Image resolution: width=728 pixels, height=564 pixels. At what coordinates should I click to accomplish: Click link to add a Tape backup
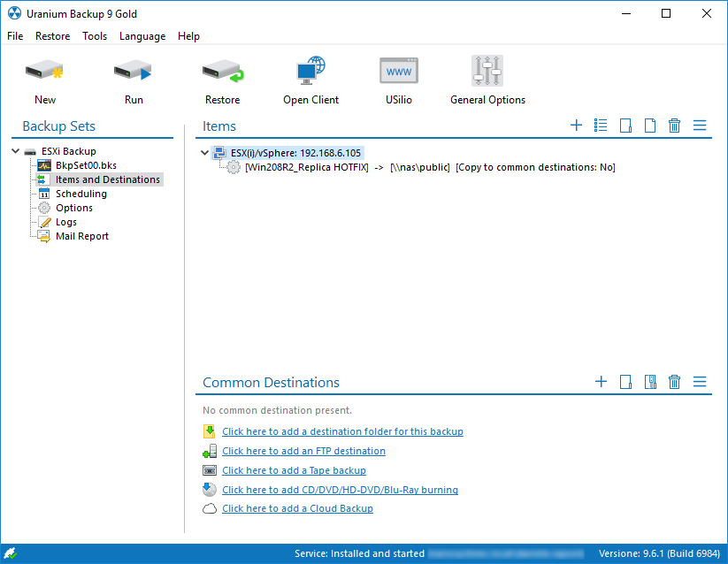(294, 470)
